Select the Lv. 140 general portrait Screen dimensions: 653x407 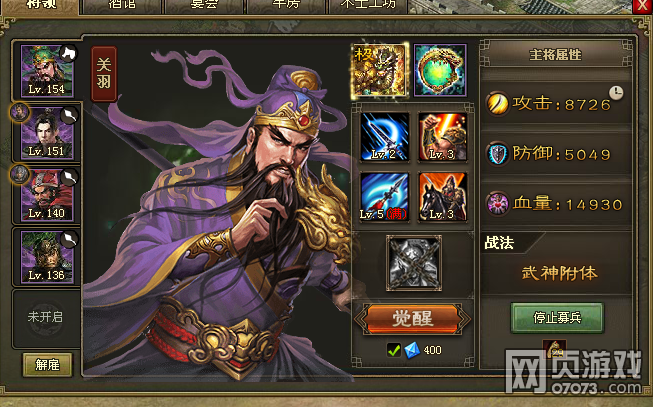point(47,195)
